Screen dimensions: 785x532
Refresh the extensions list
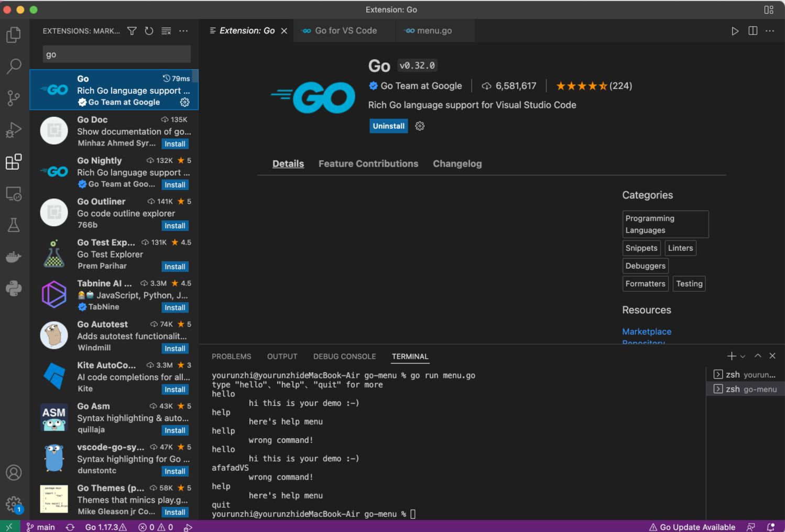click(149, 31)
